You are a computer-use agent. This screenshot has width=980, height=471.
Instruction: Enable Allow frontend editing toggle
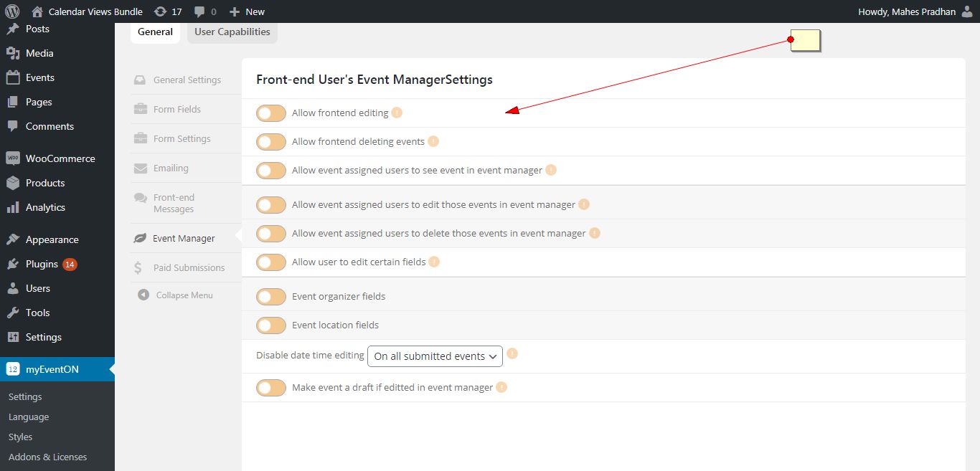click(271, 113)
